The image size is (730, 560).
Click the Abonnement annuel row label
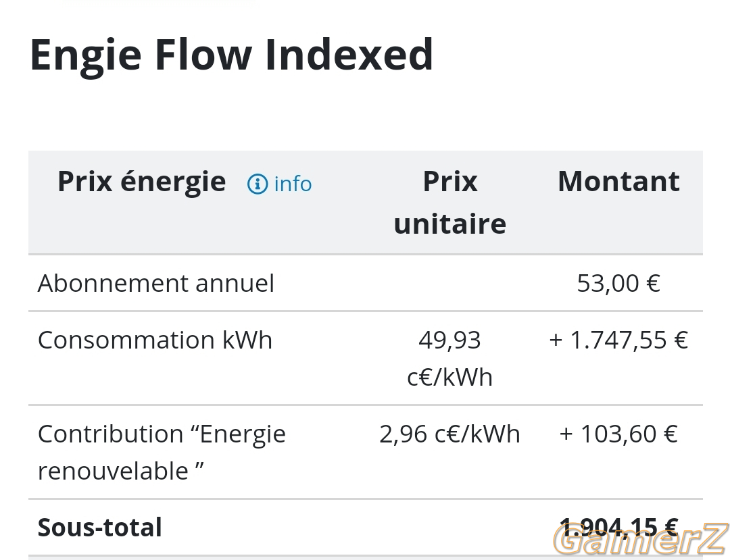pos(156,283)
